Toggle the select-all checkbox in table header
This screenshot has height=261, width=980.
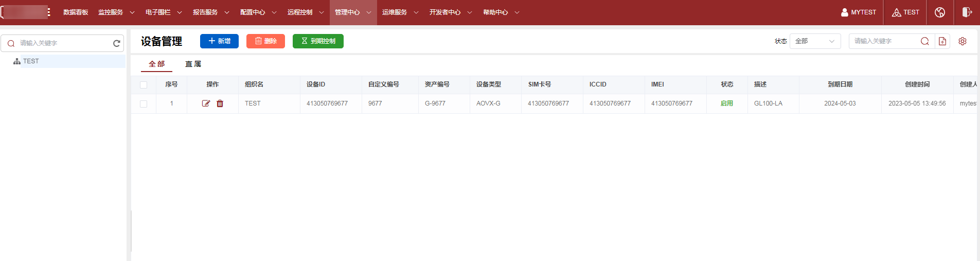144,85
